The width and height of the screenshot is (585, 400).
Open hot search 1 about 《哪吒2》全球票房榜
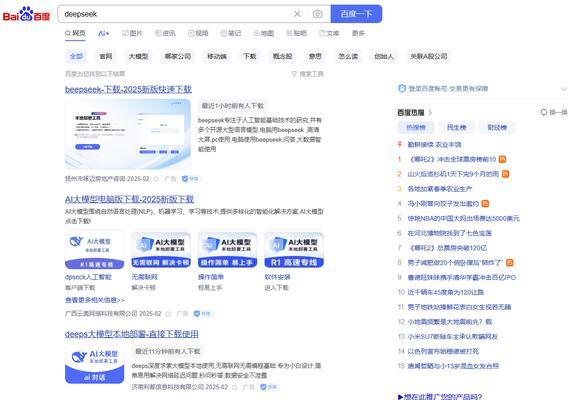452,159
